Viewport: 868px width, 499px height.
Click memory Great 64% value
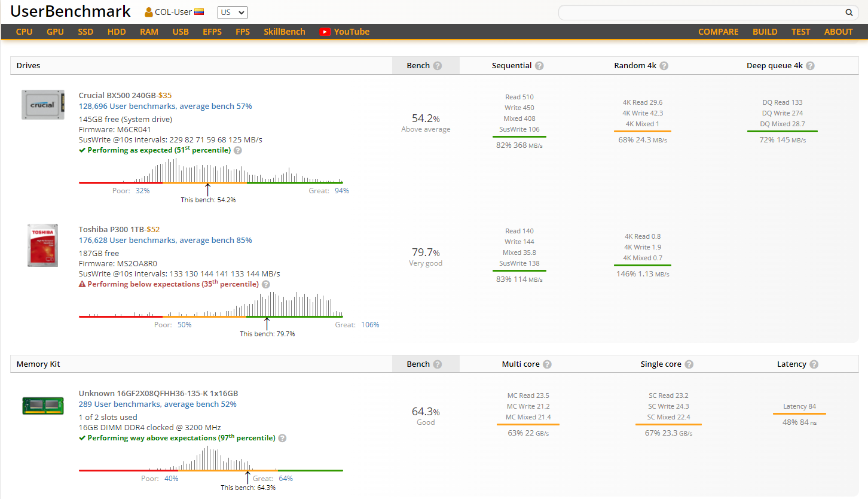click(286, 479)
